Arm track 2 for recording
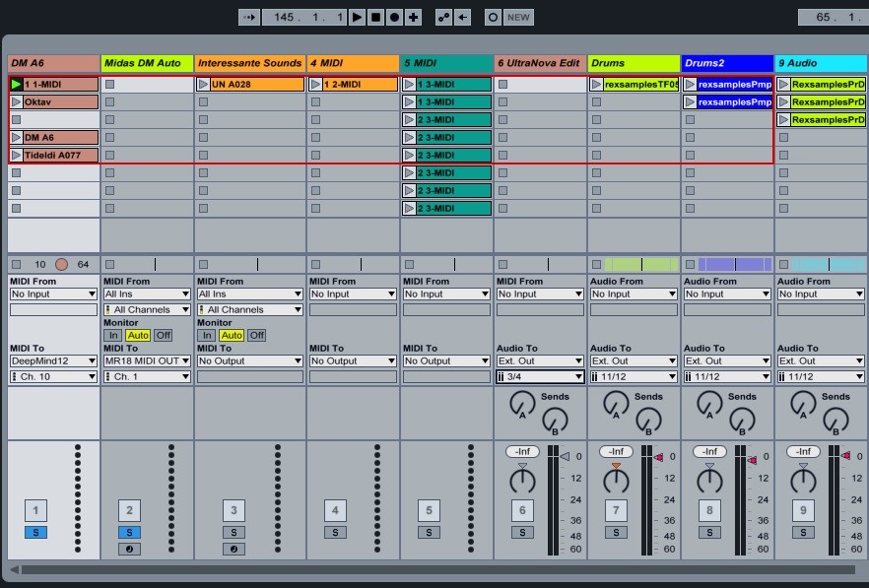The height and width of the screenshot is (588, 869). click(x=129, y=550)
